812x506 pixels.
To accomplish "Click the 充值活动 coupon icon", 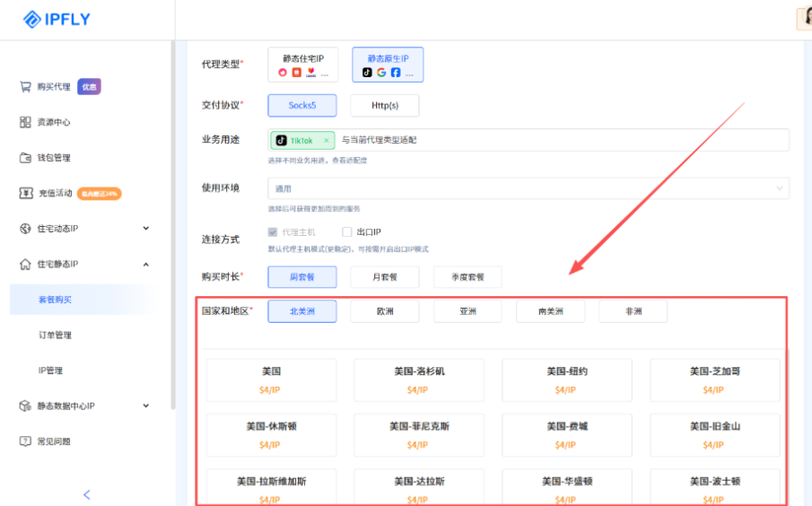I will [26, 193].
